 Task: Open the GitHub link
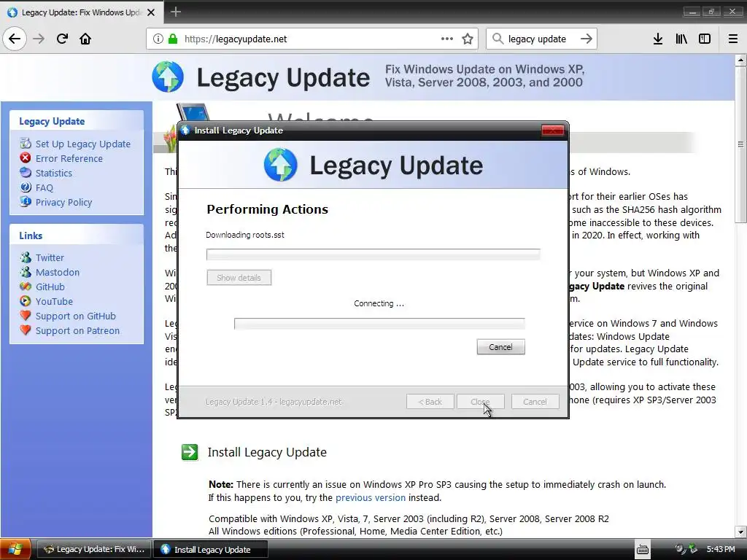tap(50, 287)
